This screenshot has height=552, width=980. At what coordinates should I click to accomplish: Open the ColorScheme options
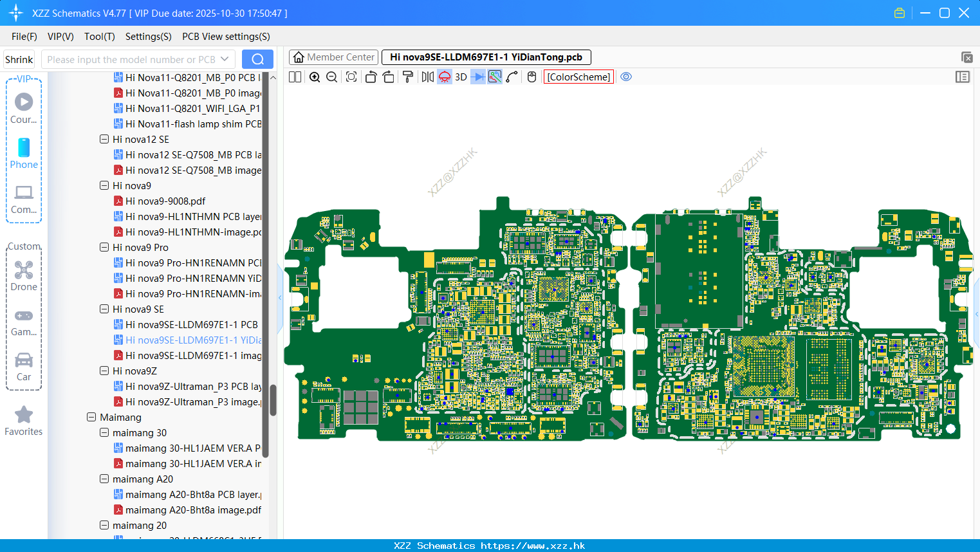click(x=578, y=77)
